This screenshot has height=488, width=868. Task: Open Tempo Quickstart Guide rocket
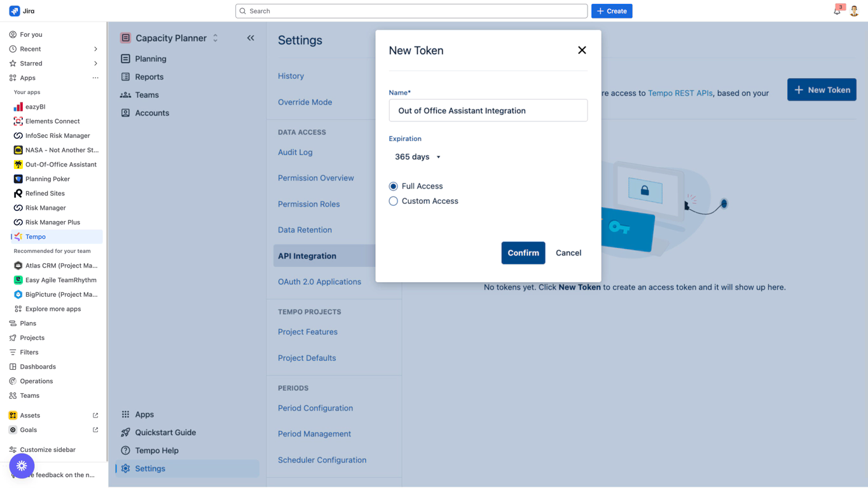pyautogui.click(x=126, y=433)
